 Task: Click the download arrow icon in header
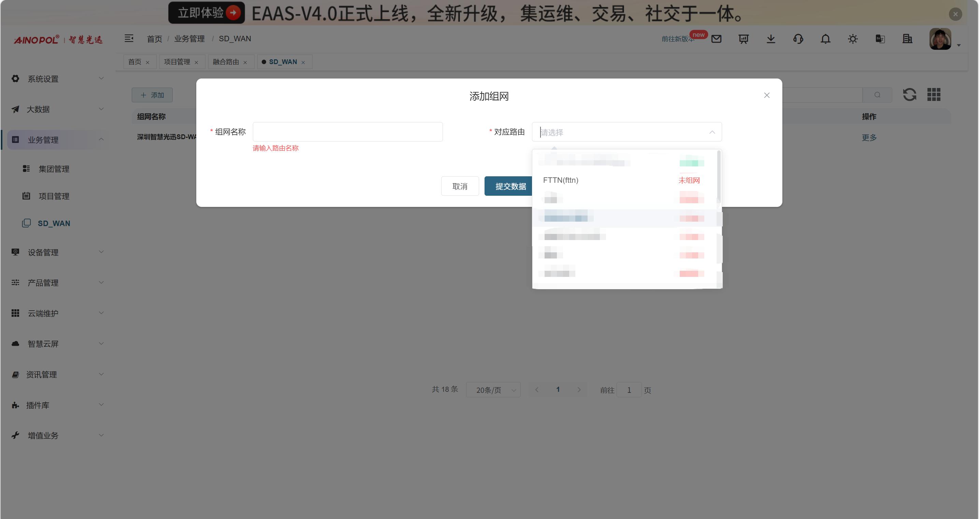coord(771,39)
